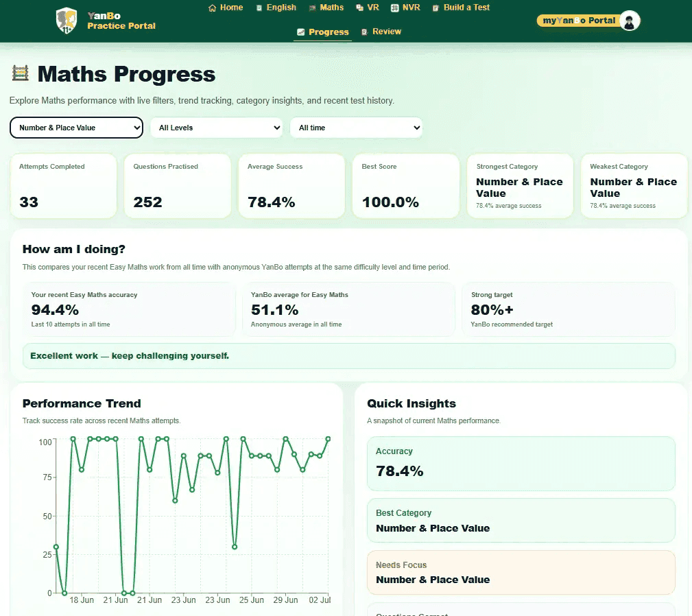Click the first chart data point at 30%
The height and width of the screenshot is (616, 692).
point(56,547)
